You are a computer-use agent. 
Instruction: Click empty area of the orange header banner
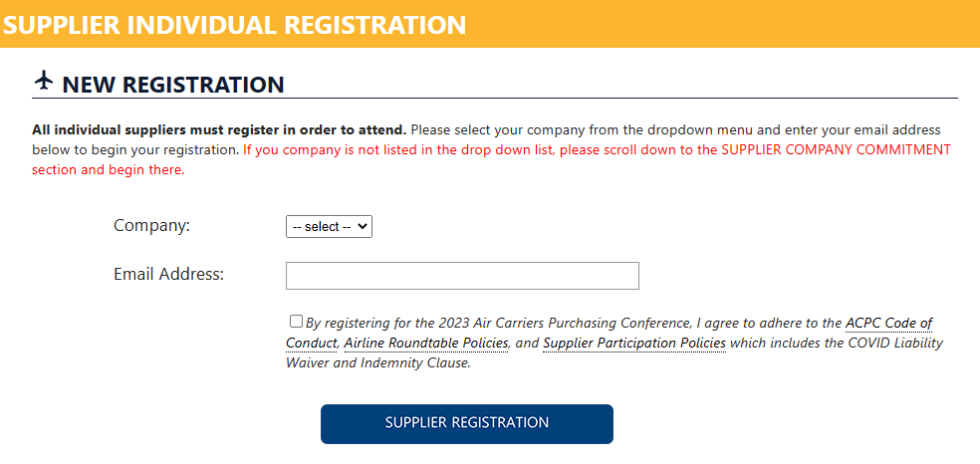719,24
